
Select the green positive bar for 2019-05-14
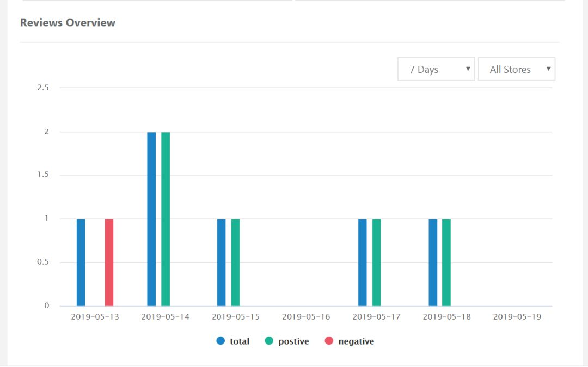(x=166, y=219)
